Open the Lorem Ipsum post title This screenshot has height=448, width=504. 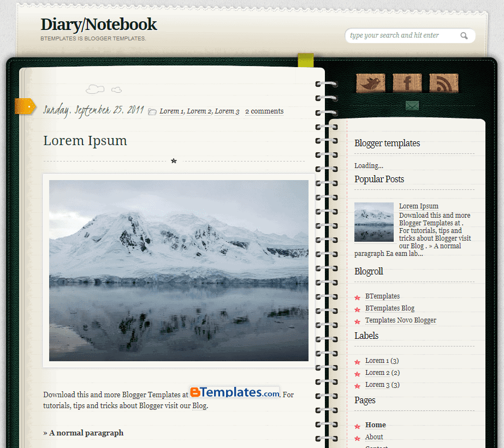coord(85,141)
